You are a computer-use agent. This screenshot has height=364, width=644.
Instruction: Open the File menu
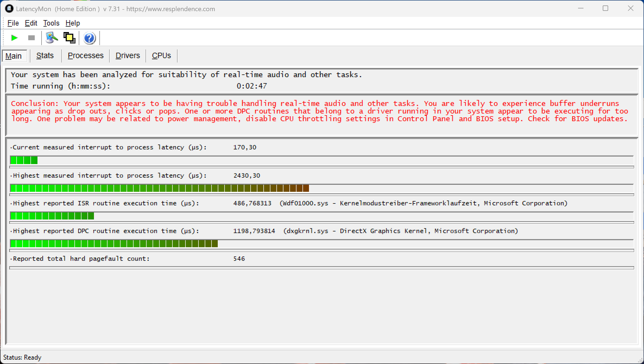point(13,23)
